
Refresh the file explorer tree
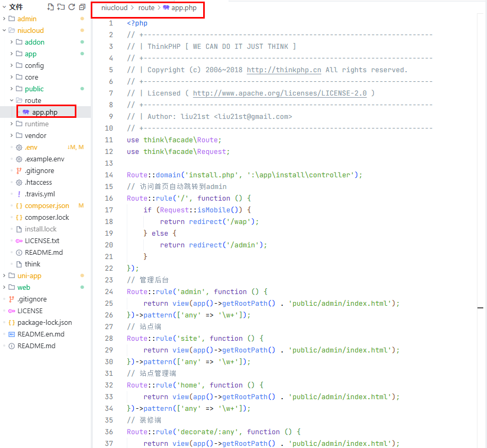[72, 7]
